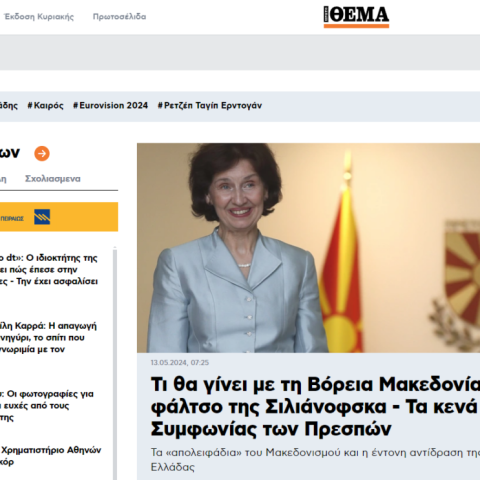Click the Piraeus Bank logo icon
480x480 pixels.
pos(42,217)
